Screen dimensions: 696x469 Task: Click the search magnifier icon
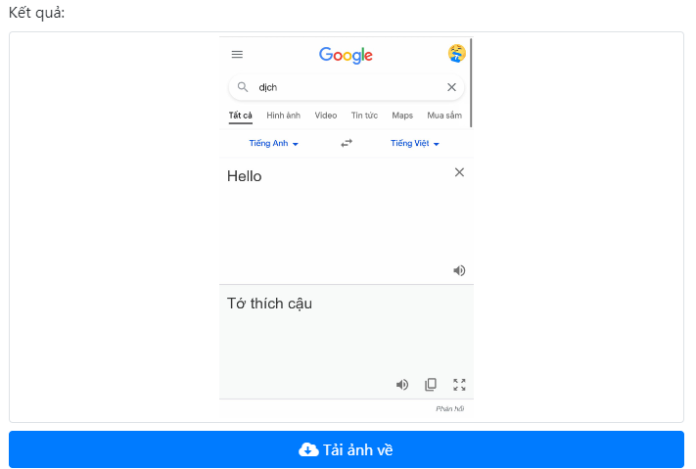tap(243, 87)
